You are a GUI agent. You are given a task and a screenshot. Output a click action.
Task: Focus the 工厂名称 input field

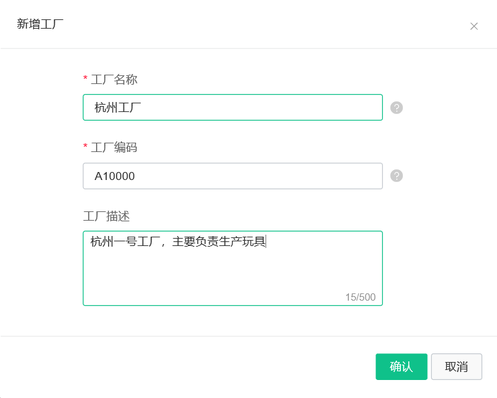(x=233, y=107)
